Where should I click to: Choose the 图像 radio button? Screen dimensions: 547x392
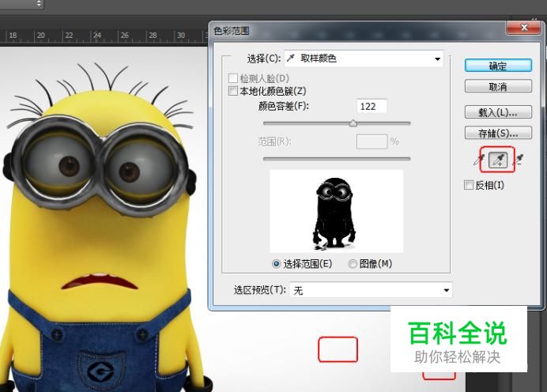click(x=353, y=264)
